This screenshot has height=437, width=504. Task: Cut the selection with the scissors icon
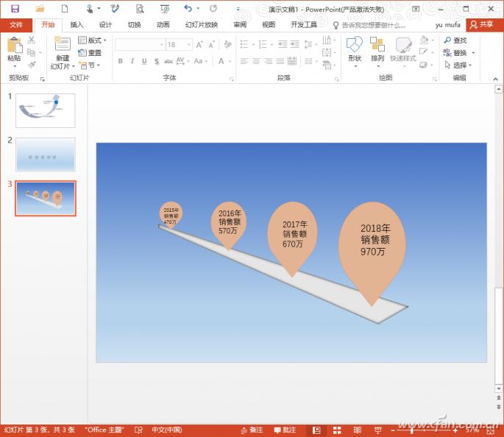(31, 40)
